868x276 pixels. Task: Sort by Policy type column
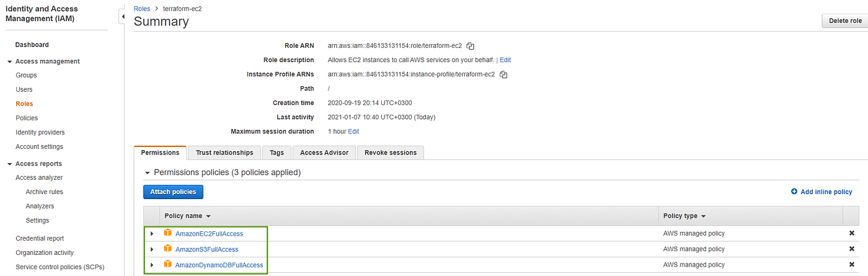click(684, 216)
